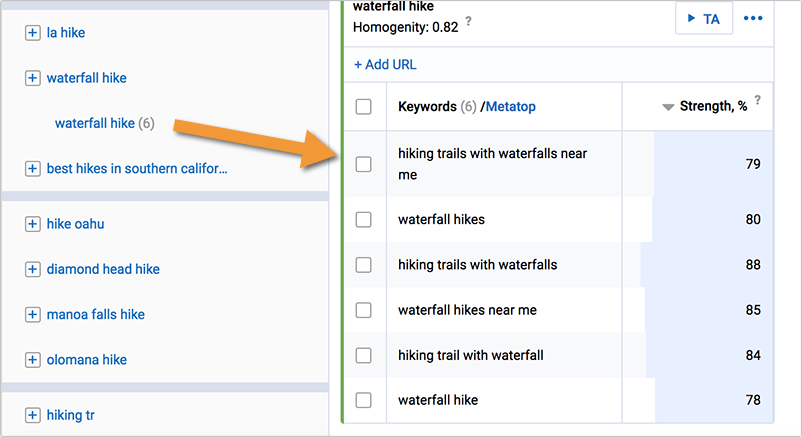Viewport: 802px width, 437px height.
Task: Open the 'olomana hike' link
Action: [x=86, y=360]
